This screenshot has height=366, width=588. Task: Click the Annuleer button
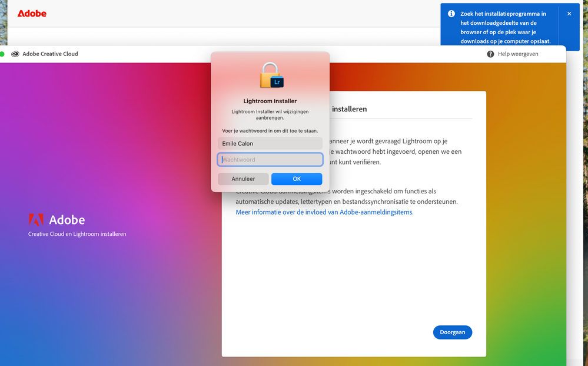243,179
